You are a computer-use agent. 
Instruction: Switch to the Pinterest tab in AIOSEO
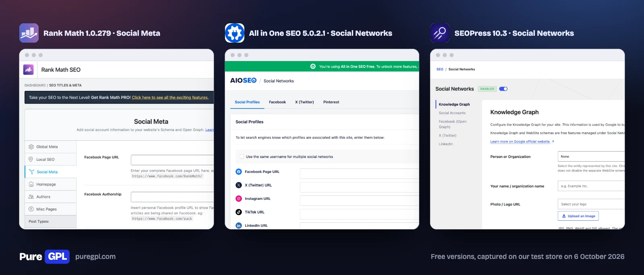[331, 102]
